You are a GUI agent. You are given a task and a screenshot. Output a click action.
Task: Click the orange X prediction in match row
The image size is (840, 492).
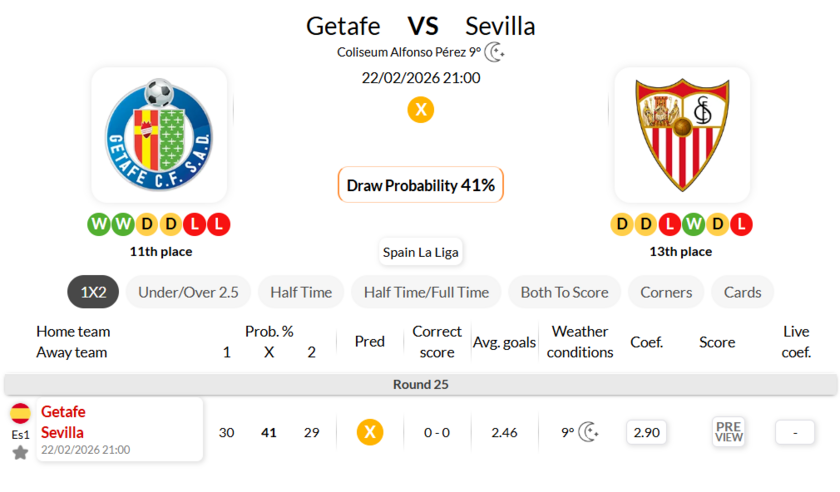point(370,432)
